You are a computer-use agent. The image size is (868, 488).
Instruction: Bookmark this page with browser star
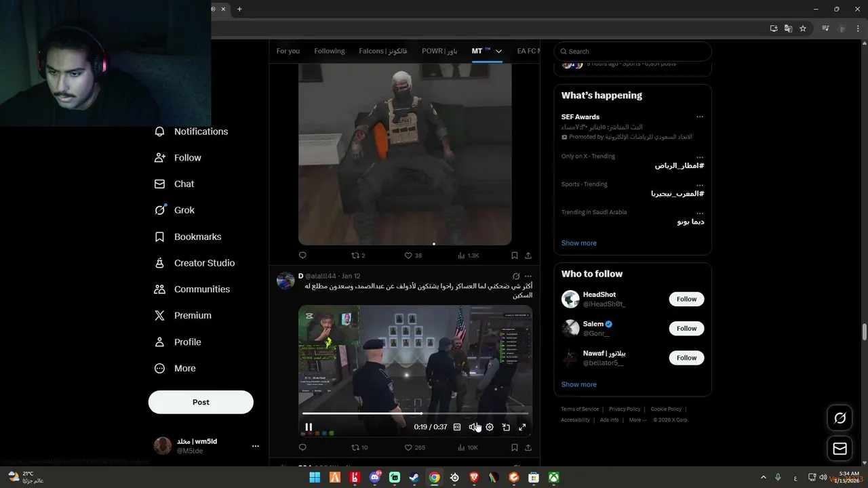803,28
